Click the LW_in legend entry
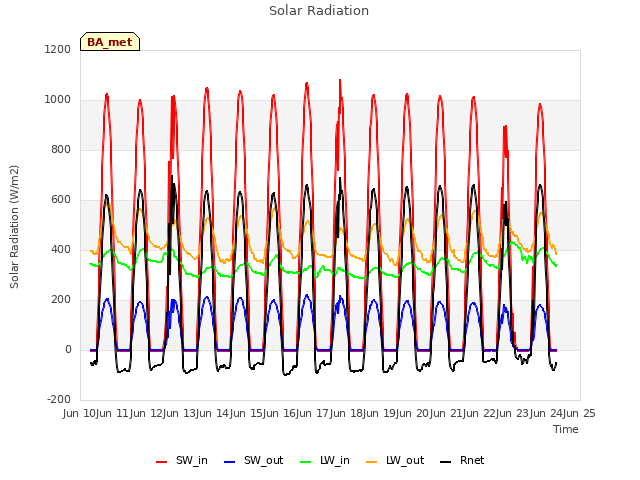640x480 pixels. click(325, 460)
